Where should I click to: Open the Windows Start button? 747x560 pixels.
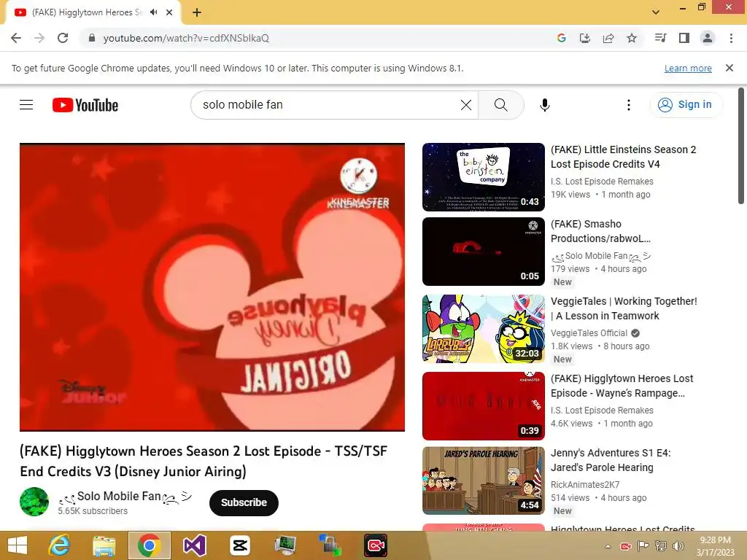(x=18, y=545)
